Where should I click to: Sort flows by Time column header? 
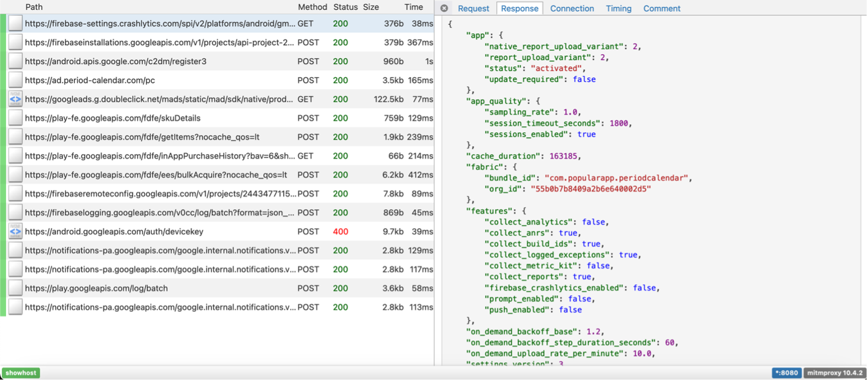[x=413, y=7]
